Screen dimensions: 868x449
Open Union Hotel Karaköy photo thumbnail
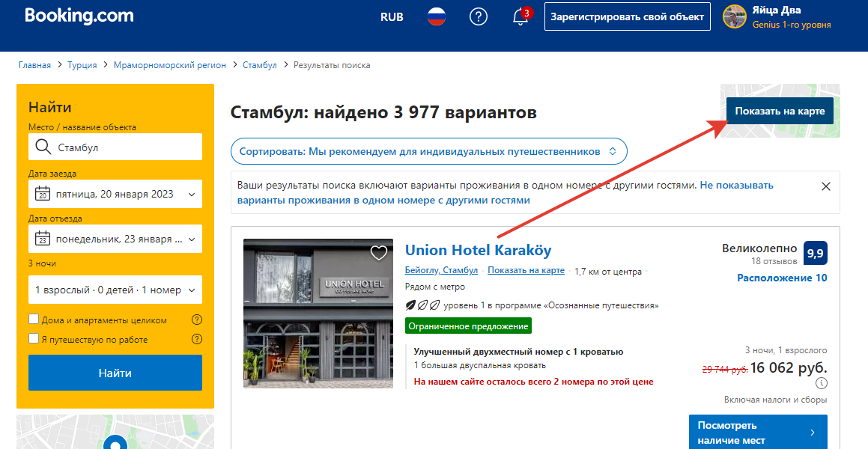point(318,313)
